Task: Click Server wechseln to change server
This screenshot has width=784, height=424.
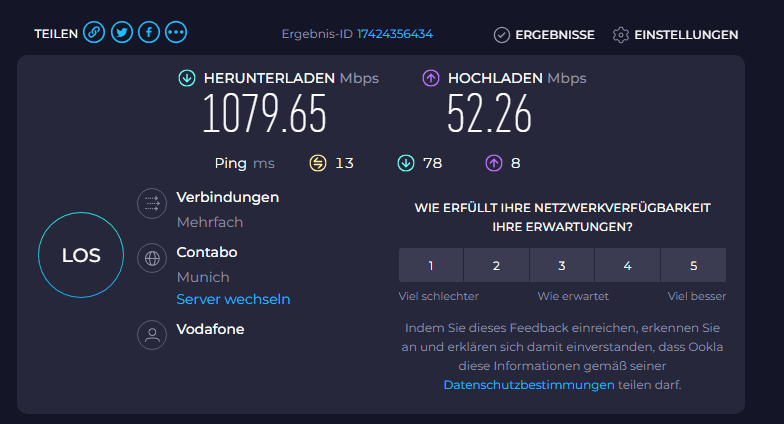Action: (x=233, y=299)
